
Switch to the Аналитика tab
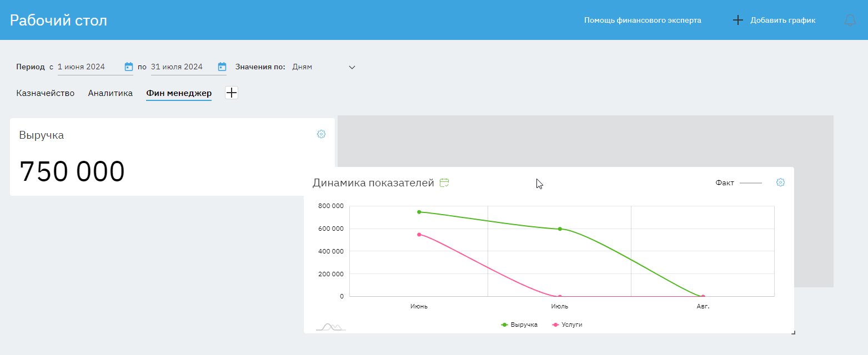click(110, 93)
